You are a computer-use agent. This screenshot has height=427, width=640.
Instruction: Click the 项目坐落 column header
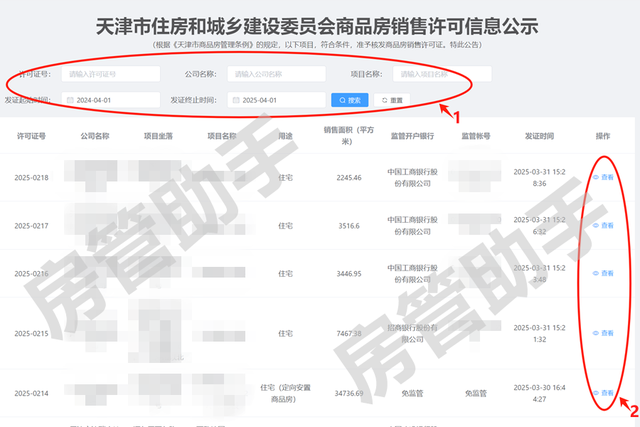coord(158,136)
